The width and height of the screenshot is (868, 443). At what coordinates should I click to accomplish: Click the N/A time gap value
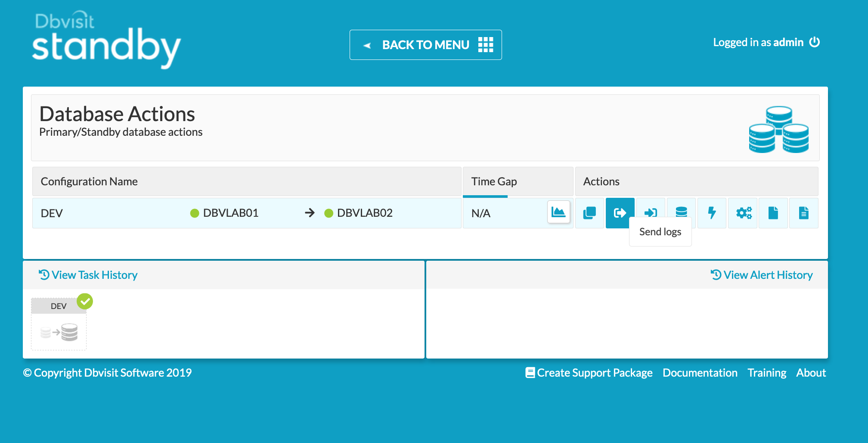(481, 213)
